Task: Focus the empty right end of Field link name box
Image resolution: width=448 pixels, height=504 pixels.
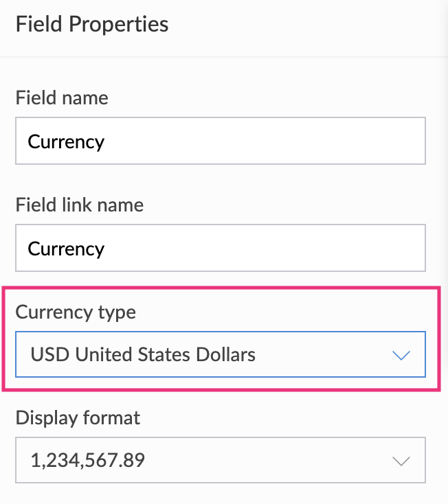Action: click(344, 249)
